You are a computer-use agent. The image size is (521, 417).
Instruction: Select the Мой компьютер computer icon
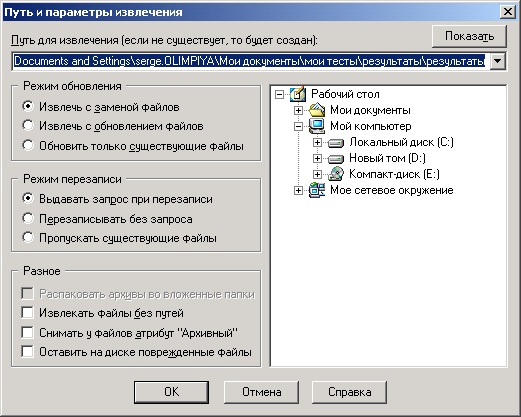[317, 126]
